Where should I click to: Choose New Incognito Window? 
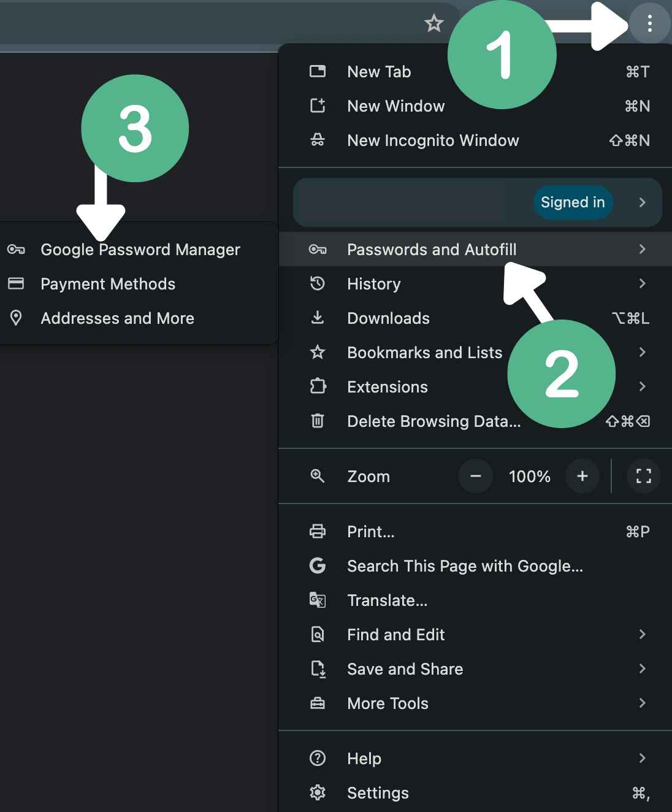[475, 140]
